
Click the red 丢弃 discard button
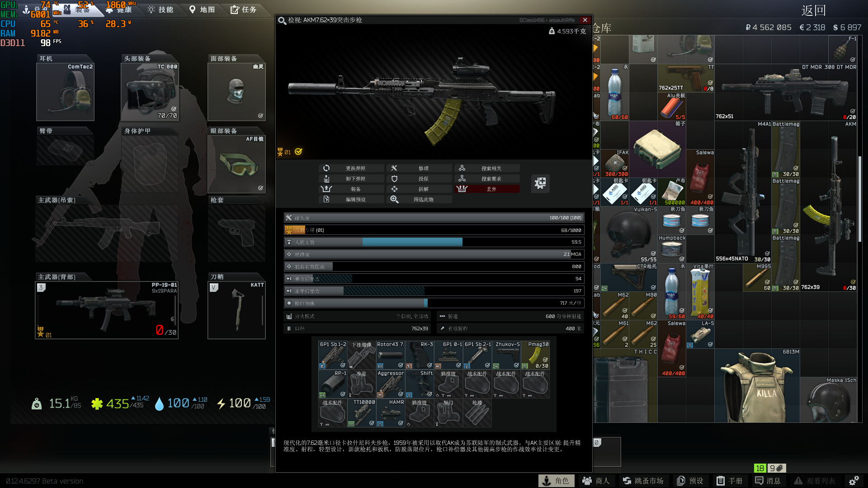487,189
